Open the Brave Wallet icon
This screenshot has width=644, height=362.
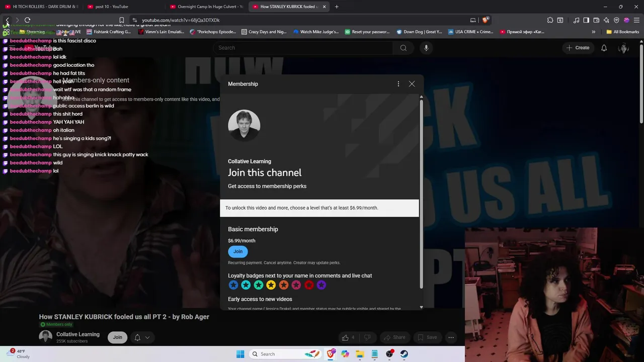tap(596, 20)
